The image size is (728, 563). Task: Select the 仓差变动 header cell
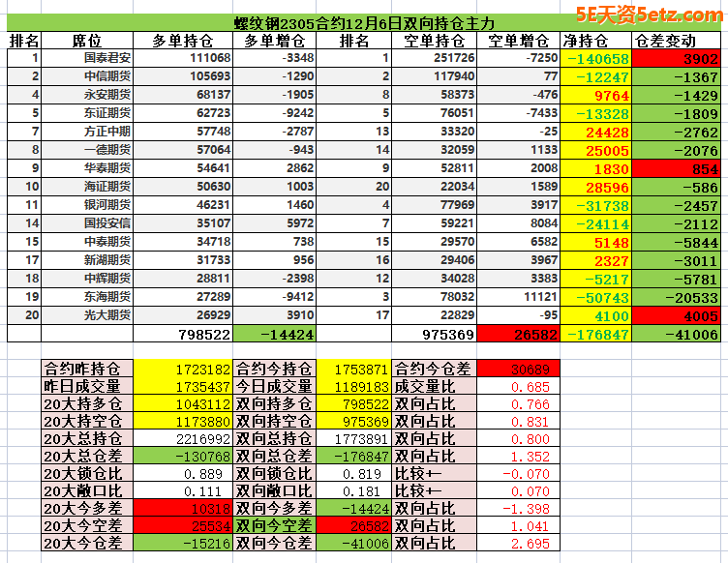point(676,41)
